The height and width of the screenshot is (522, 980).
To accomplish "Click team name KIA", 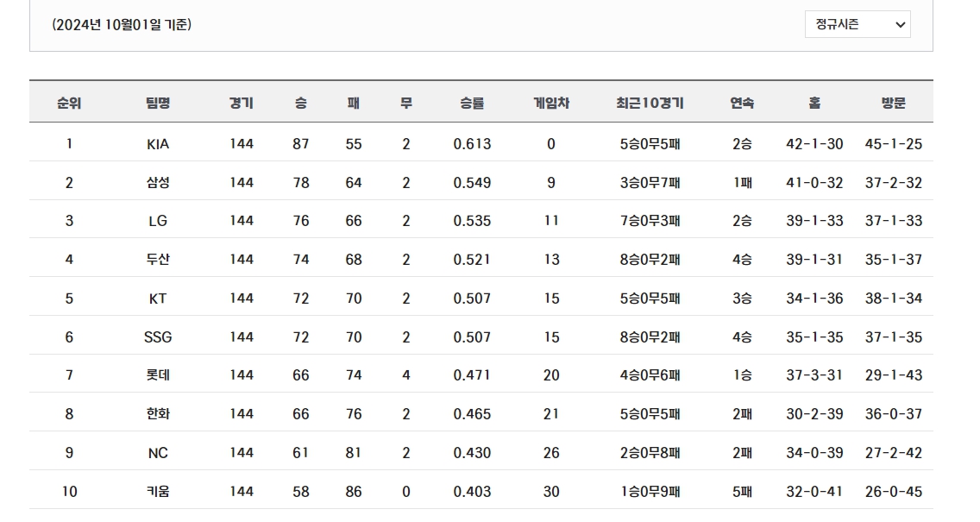I will [158, 144].
